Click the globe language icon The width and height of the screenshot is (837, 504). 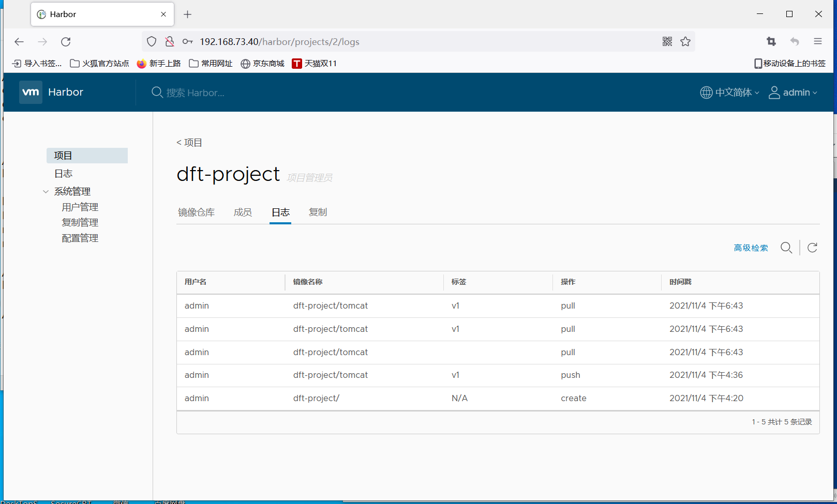tap(706, 93)
